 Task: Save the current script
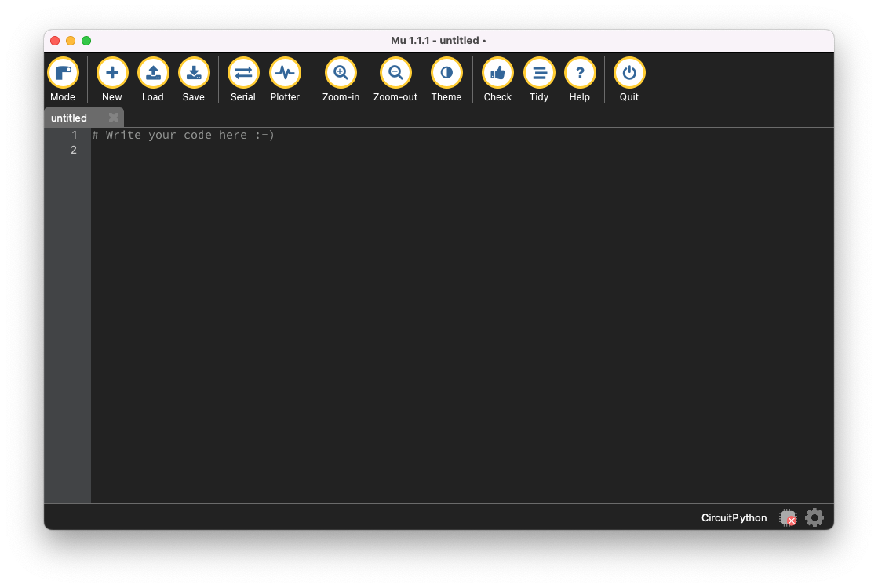(194, 72)
